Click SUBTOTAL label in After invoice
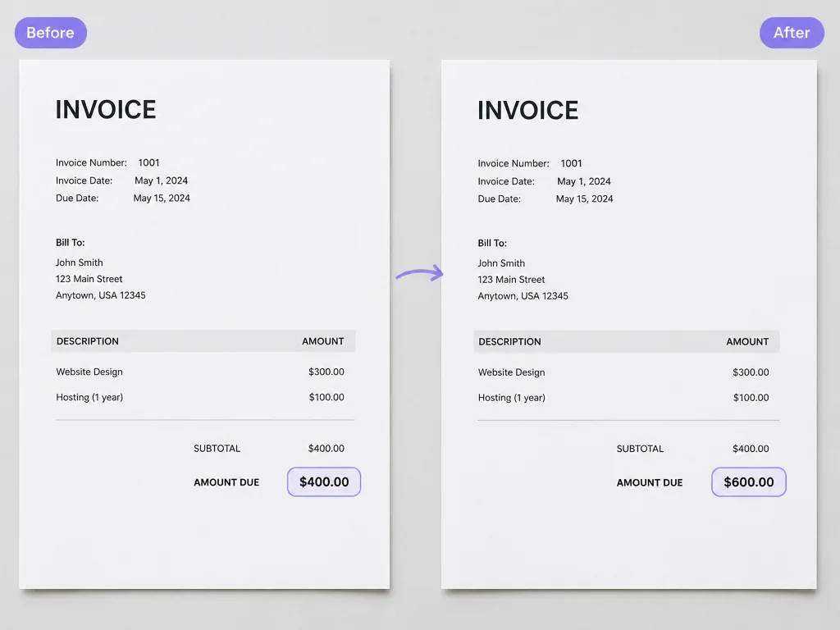The width and height of the screenshot is (840, 630). (640, 449)
